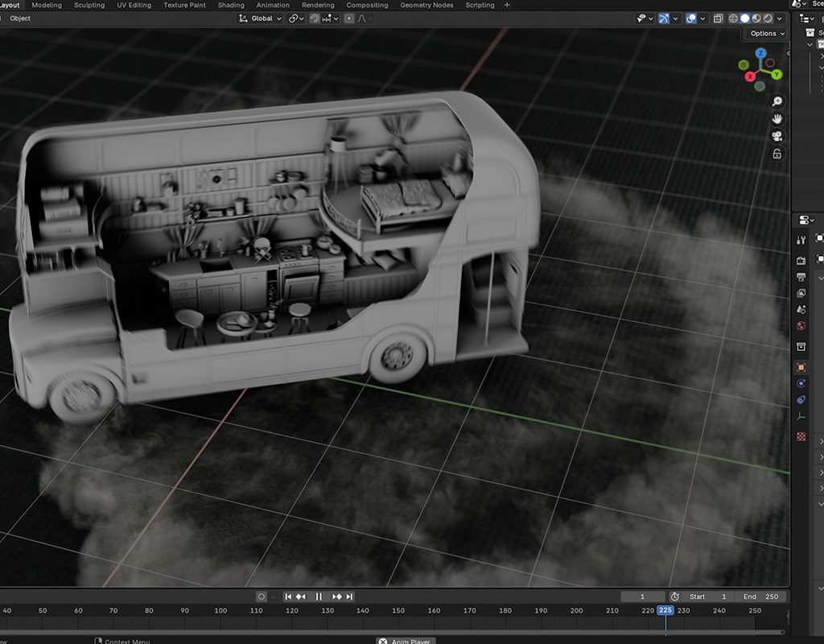Image resolution: width=824 pixels, height=644 pixels.
Task: Click the Start frame field
Action: (x=707, y=597)
